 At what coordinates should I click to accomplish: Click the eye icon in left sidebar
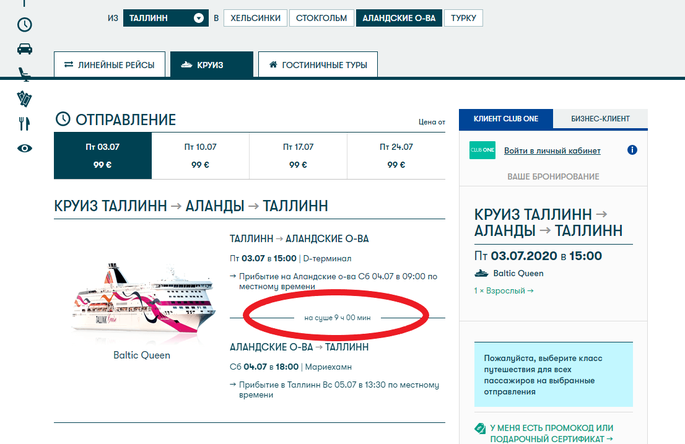(24, 148)
